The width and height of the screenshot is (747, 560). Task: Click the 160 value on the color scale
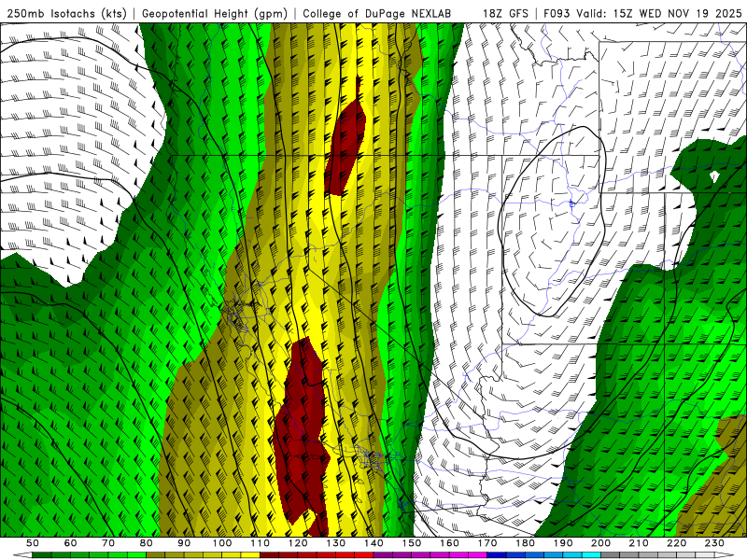(x=450, y=543)
